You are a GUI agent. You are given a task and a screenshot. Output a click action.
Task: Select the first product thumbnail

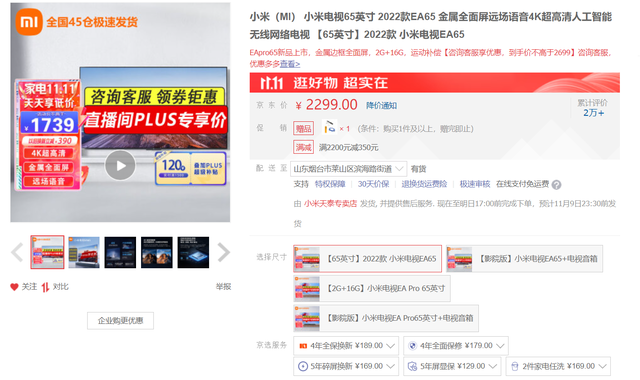(47, 252)
